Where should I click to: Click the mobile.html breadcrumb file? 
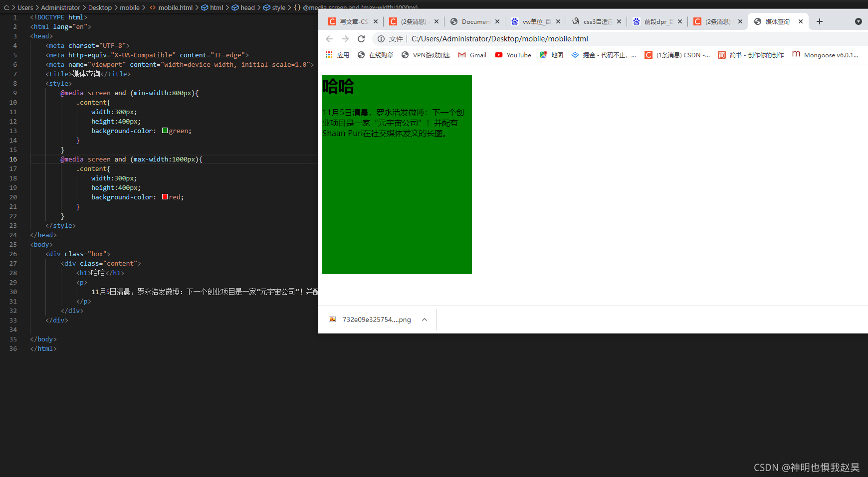[171, 7]
